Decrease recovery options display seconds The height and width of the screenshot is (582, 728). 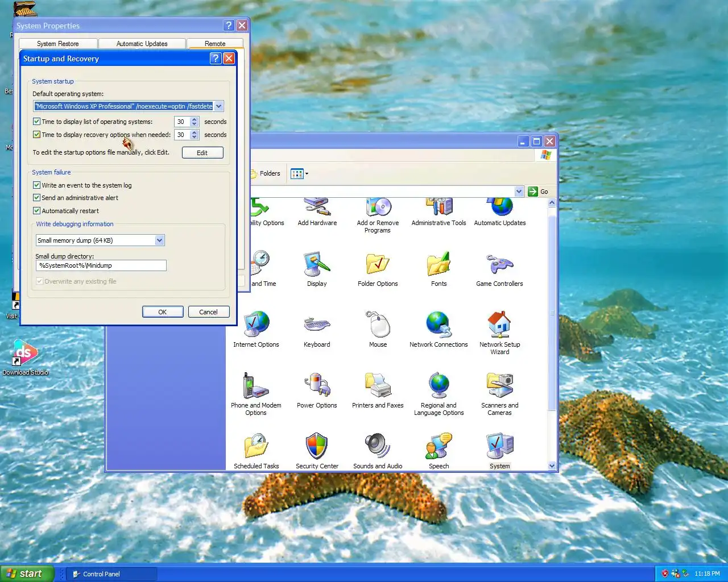pyautogui.click(x=195, y=137)
